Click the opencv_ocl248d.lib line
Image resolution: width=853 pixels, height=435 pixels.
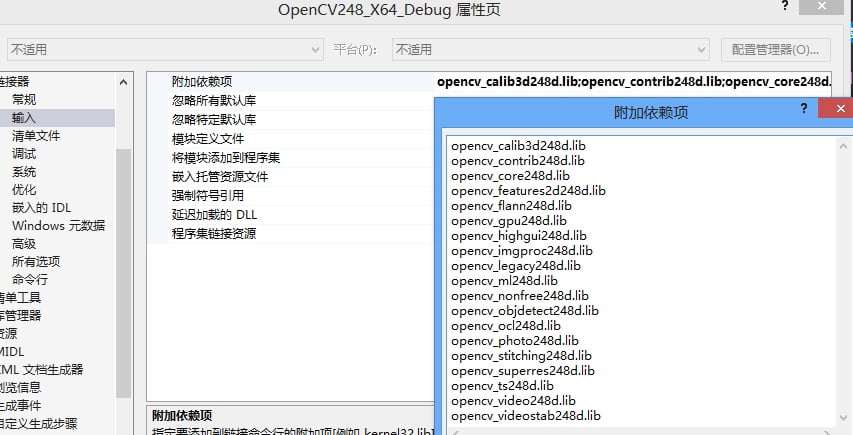point(506,326)
